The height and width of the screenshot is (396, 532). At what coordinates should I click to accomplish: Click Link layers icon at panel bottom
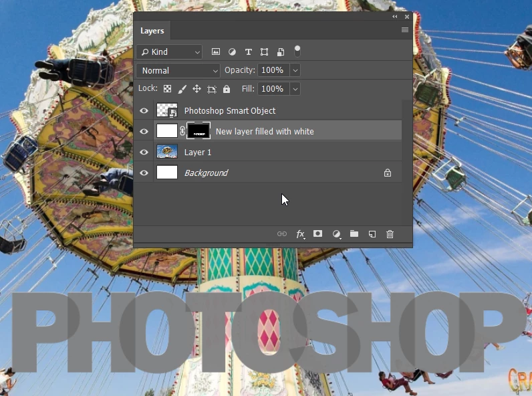tap(282, 233)
